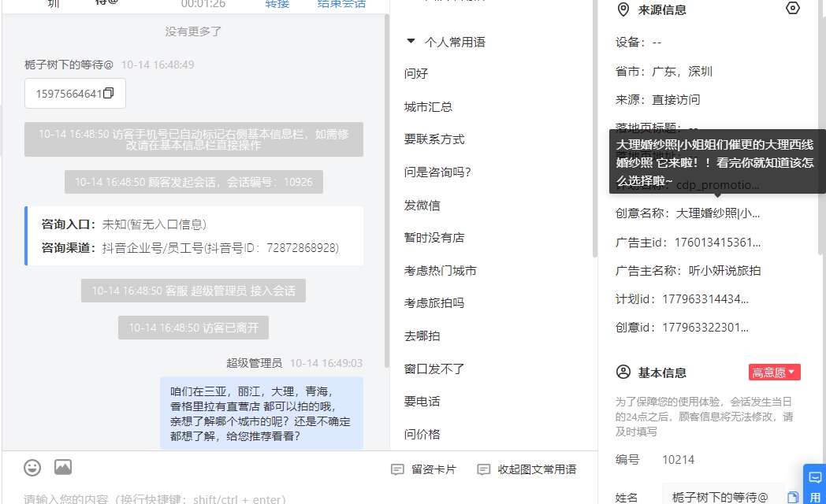Click the 客服 超级管理员 接入会话 message
This screenshot has width=826, height=504.
[x=193, y=291]
